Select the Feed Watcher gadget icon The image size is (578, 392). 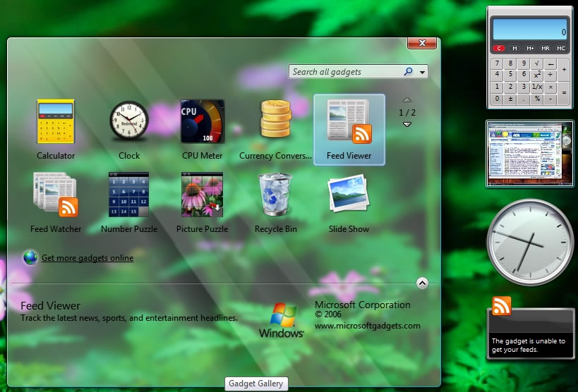tap(56, 194)
